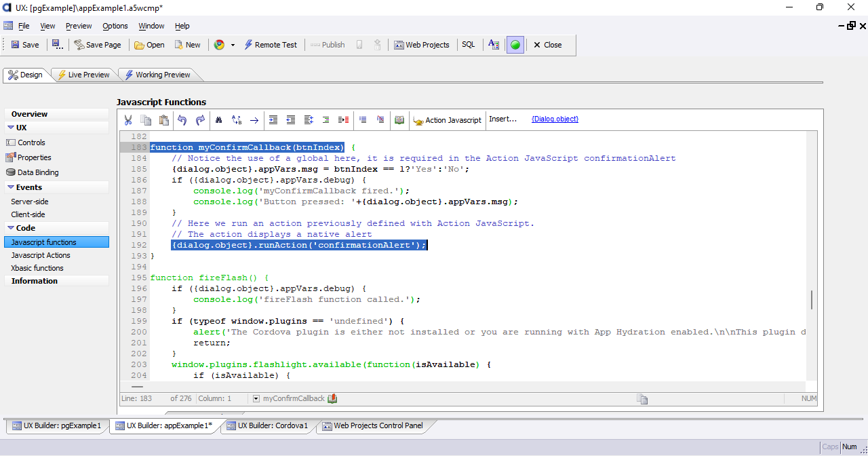Click the Save button
Viewport: 868px width, 456px height.
25,45
